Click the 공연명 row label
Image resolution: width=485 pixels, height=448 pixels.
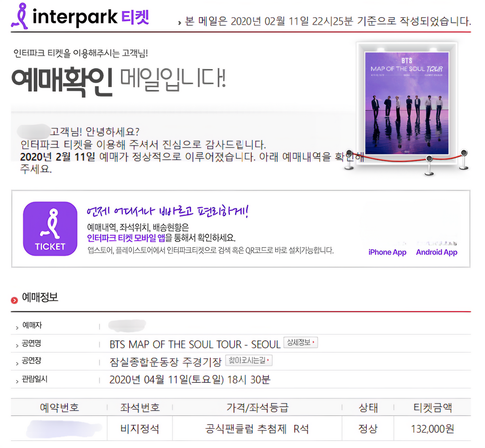[31, 343]
